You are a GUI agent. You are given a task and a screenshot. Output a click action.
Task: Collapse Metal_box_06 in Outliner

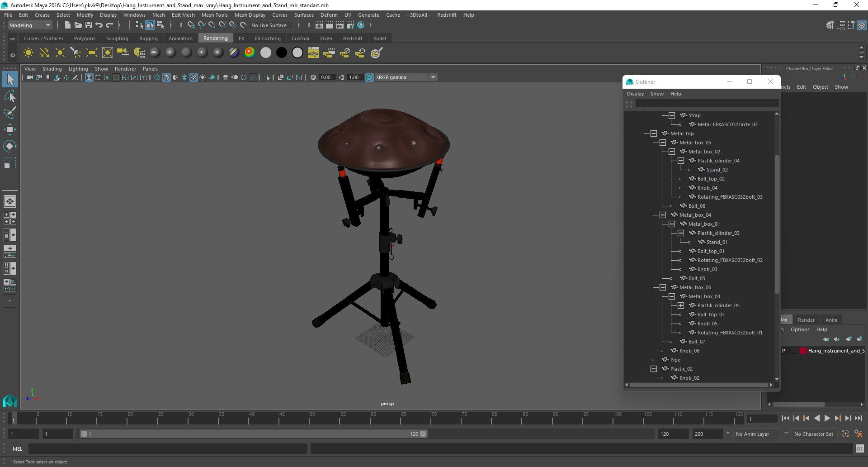coord(663,287)
